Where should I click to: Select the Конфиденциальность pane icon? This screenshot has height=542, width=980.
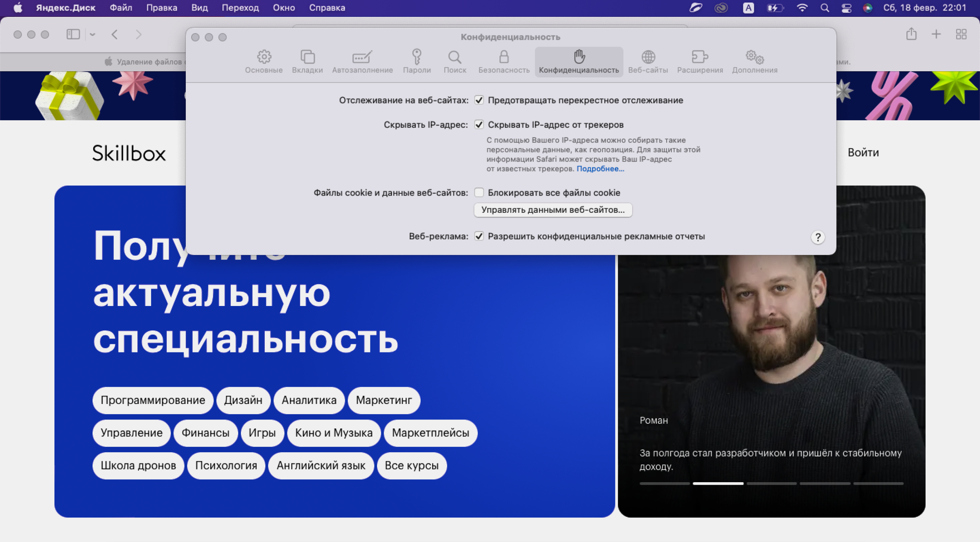579,62
